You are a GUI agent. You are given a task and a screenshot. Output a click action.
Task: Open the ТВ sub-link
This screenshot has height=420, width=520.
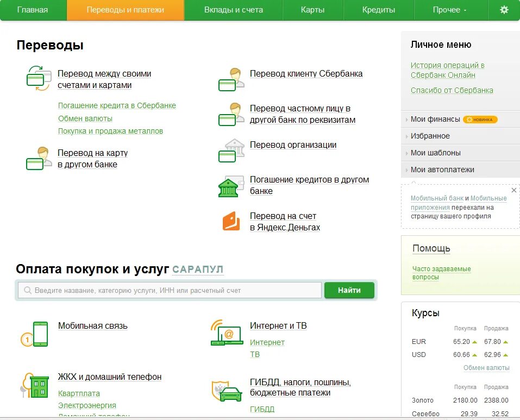(x=255, y=354)
